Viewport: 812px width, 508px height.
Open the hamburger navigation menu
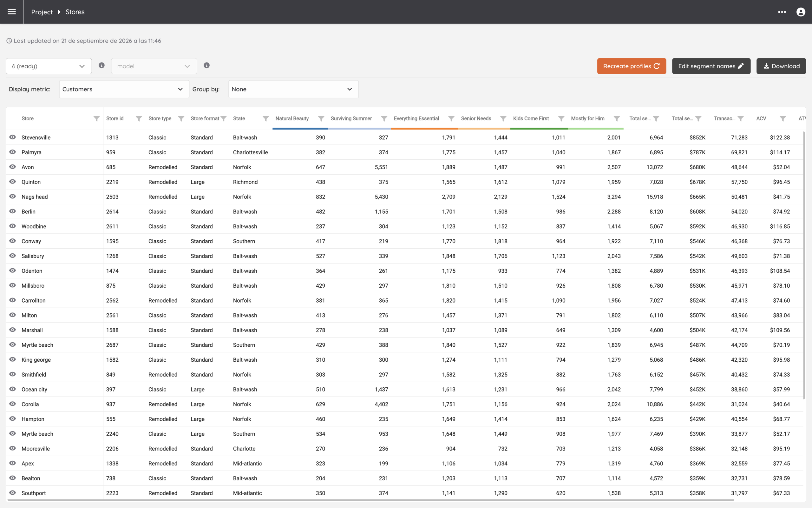click(x=12, y=12)
